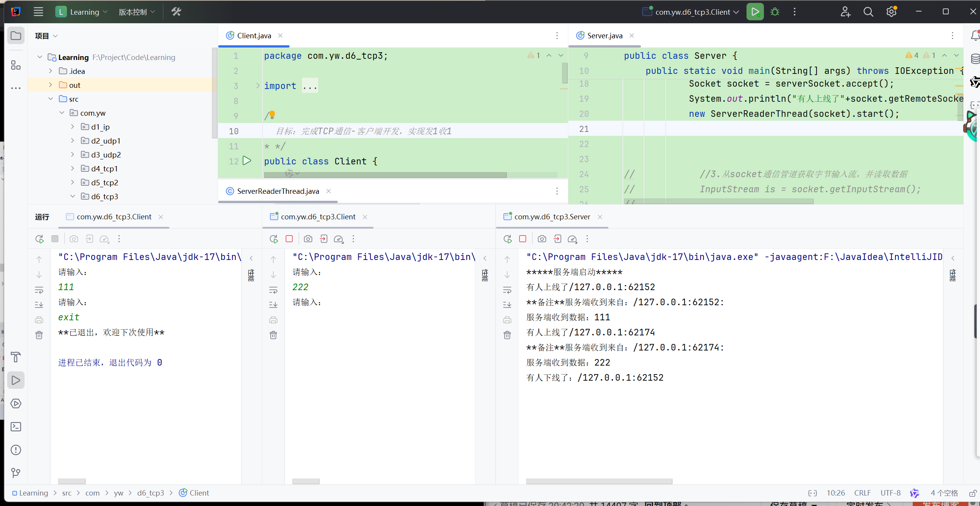Click Server console horizontal scrollbar
980x506 pixels.
tap(599, 481)
